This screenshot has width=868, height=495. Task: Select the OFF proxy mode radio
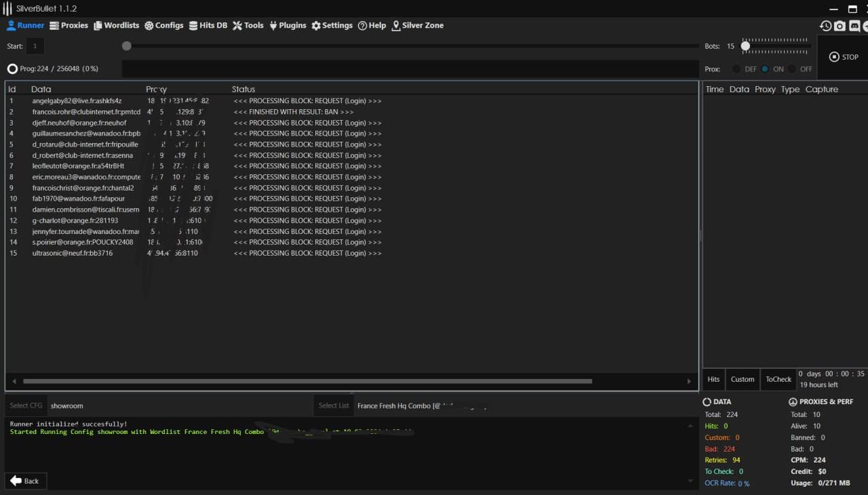pyautogui.click(x=791, y=69)
